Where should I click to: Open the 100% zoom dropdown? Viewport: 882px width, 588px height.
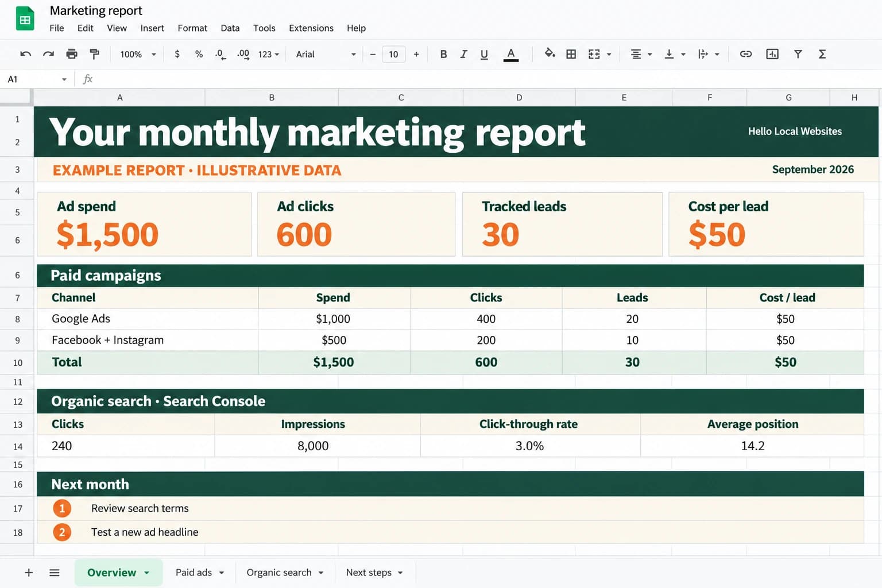138,54
